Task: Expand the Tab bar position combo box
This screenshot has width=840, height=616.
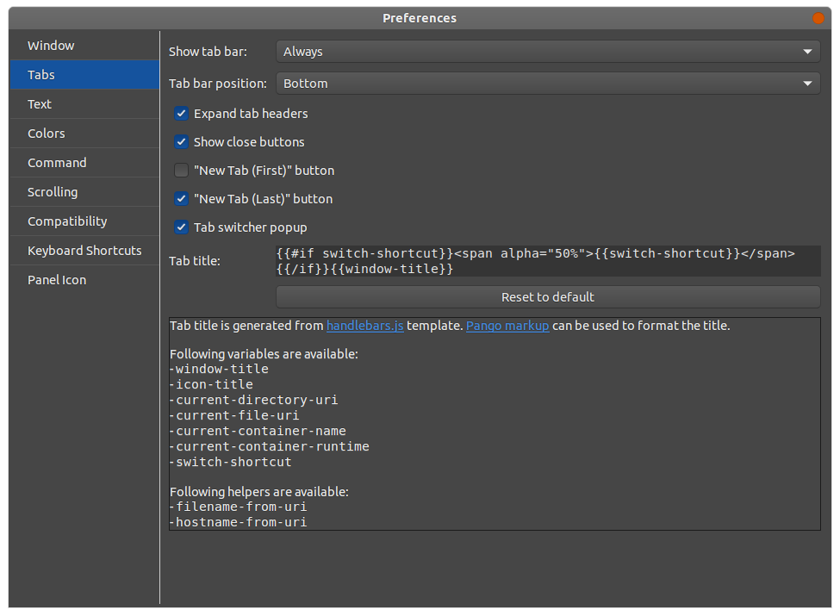Action: pyautogui.click(x=548, y=84)
